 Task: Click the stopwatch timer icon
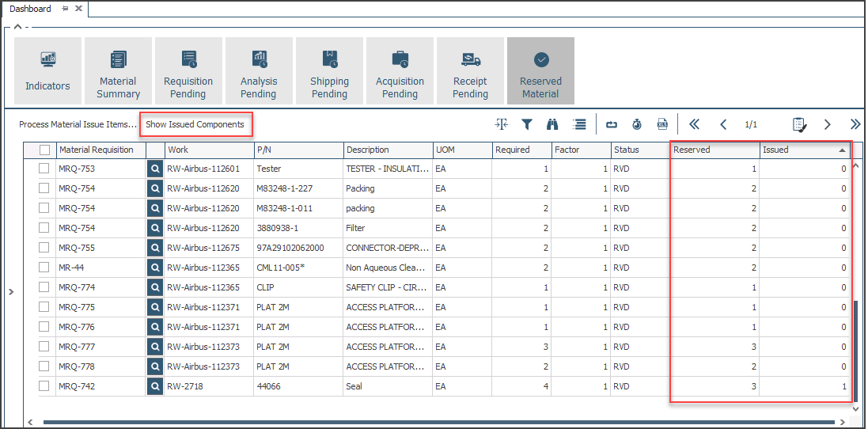click(x=637, y=124)
